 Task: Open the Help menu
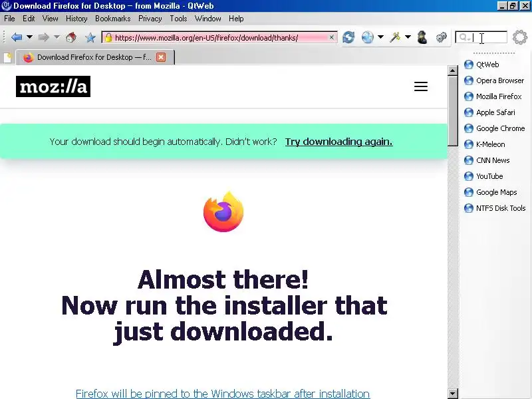point(236,19)
